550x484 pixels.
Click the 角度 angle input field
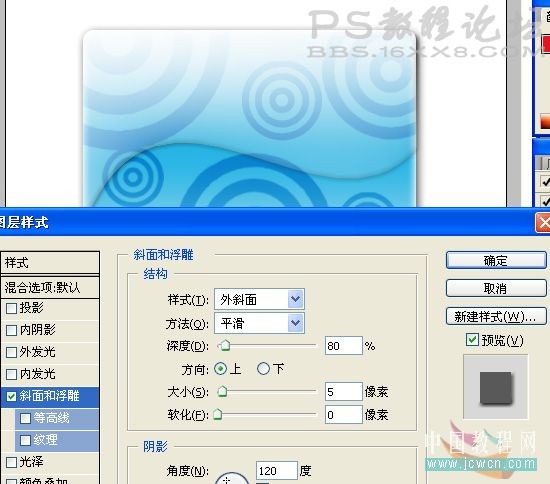coord(277,471)
